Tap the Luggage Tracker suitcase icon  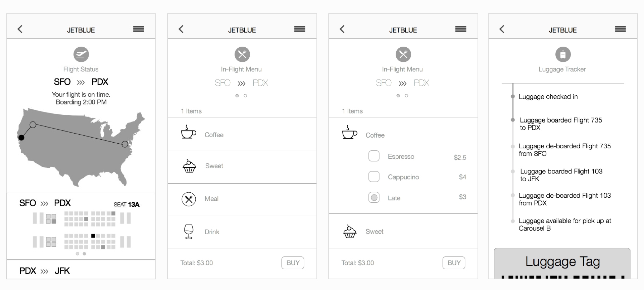pyautogui.click(x=563, y=54)
